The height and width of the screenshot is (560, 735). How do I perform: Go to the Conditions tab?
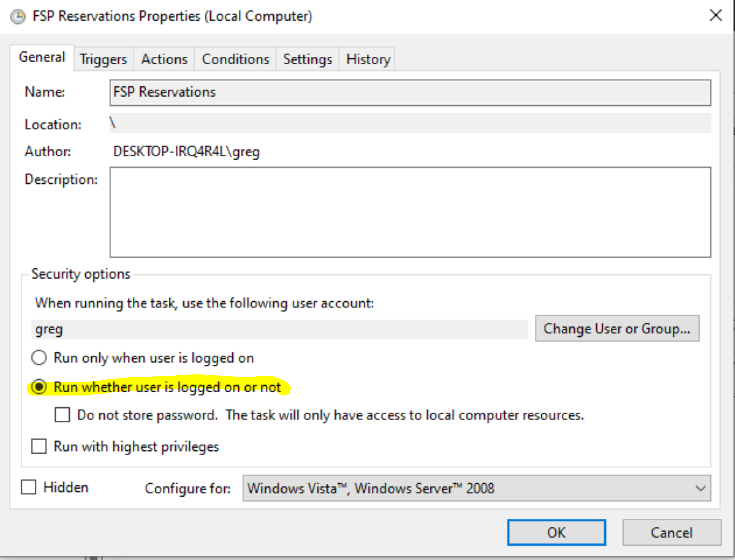click(235, 59)
